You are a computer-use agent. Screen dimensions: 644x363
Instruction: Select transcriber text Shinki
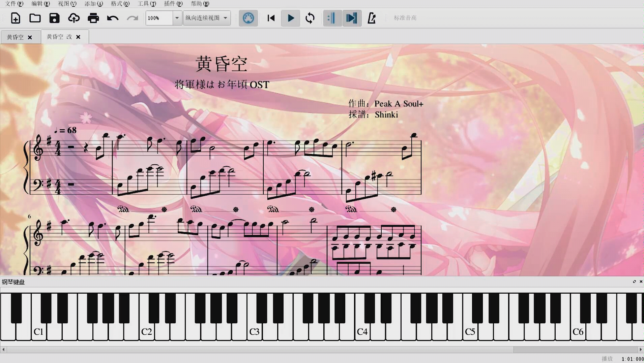386,115
